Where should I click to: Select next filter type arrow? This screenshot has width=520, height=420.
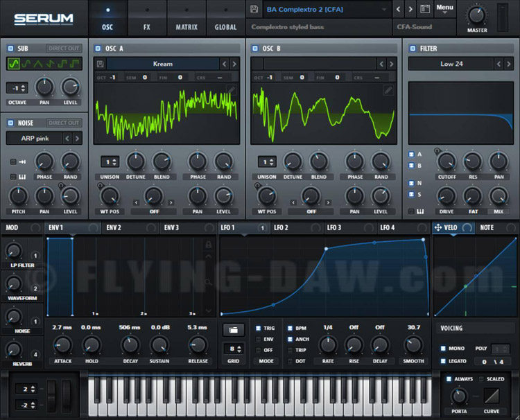click(508, 64)
